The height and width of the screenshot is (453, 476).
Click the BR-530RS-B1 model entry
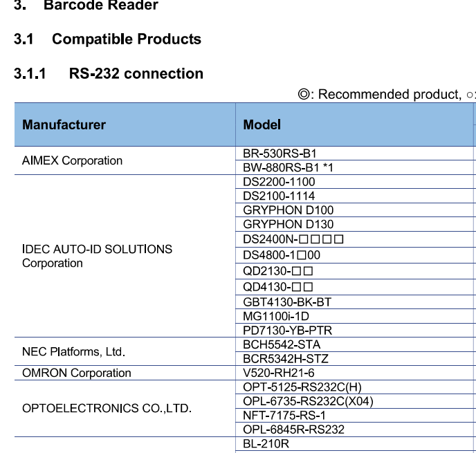click(x=280, y=154)
